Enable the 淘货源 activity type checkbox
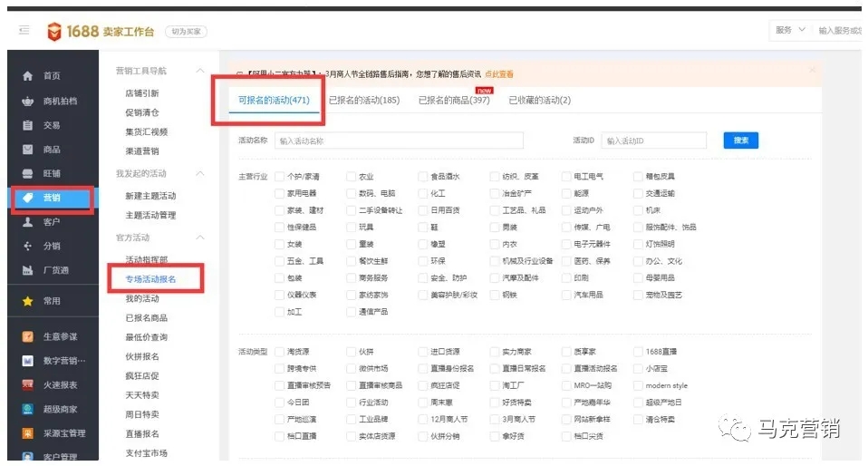Image resolution: width=868 pixels, height=466 pixels. (280, 352)
